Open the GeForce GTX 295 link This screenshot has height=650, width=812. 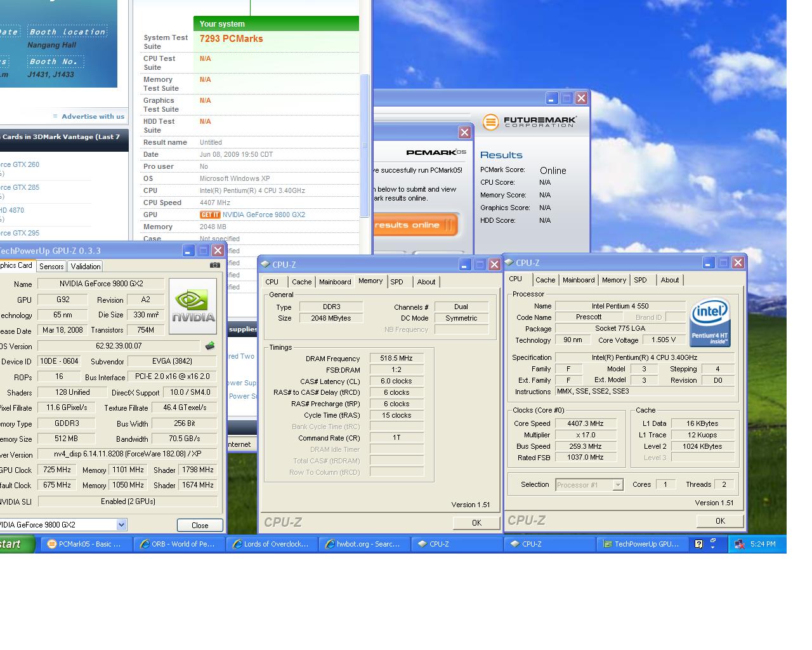[20, 233]
